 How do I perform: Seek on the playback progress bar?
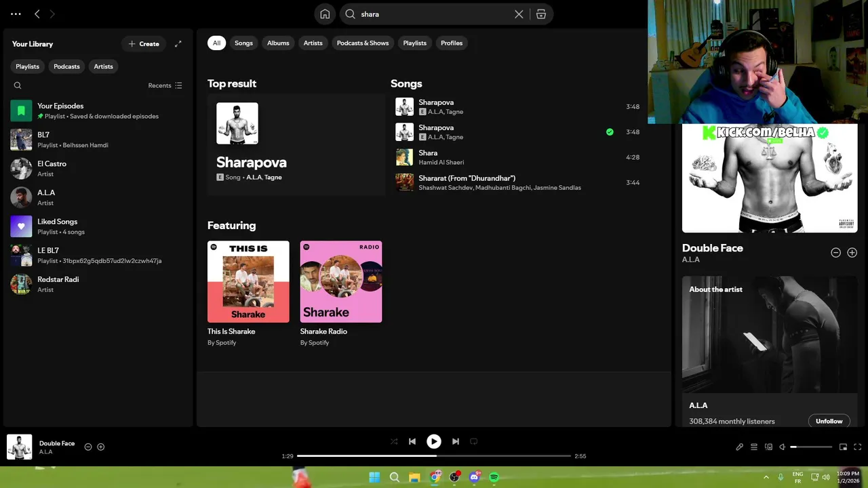tap(434, 456)
